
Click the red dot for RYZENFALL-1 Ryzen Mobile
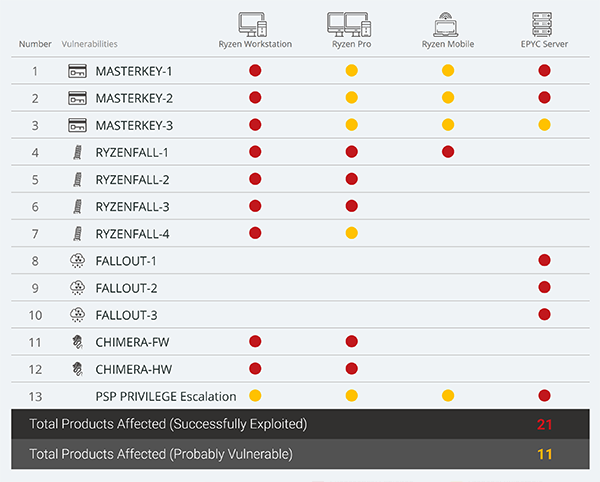coord(448,152)
